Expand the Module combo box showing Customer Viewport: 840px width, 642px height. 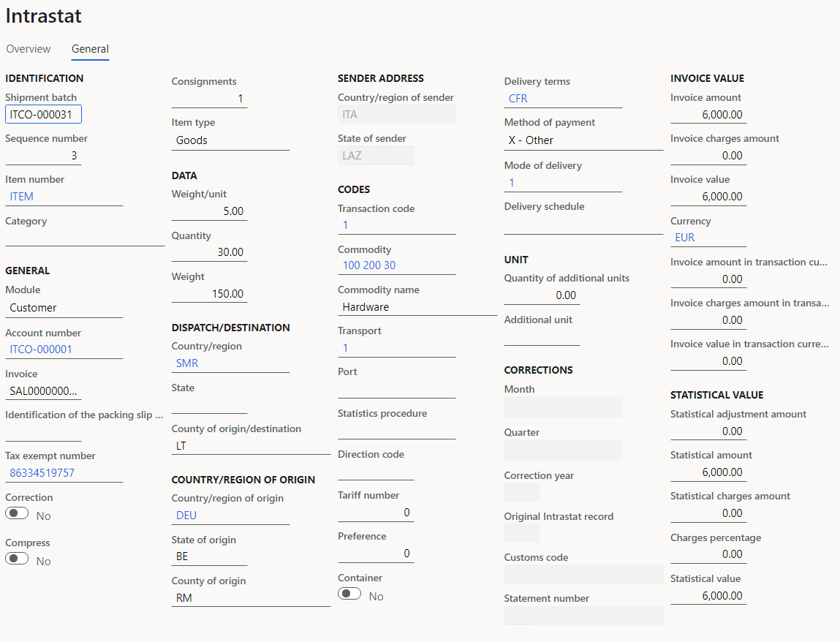(x=64, y=308)
